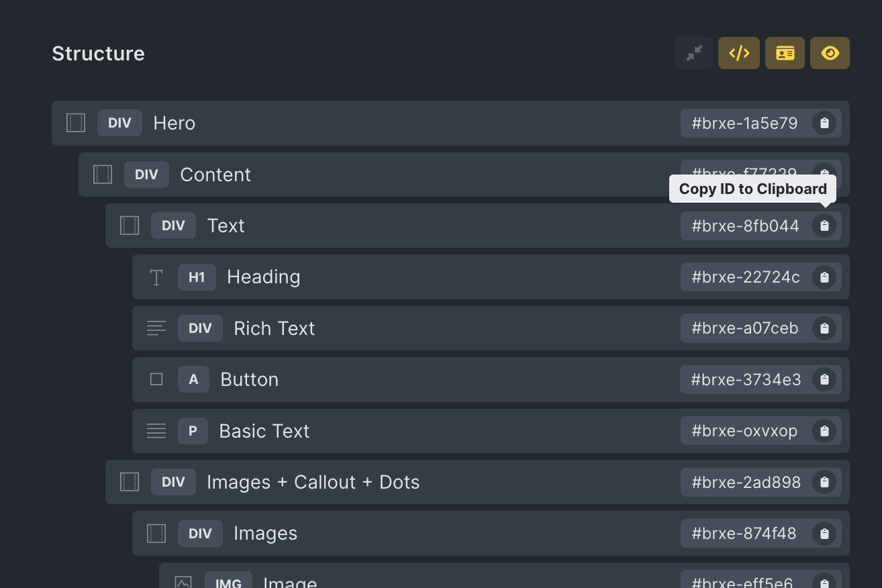Viewport: 882px width, 588px height.
Task: Toggle the HTML tag code view button
Action: (739, 53)
